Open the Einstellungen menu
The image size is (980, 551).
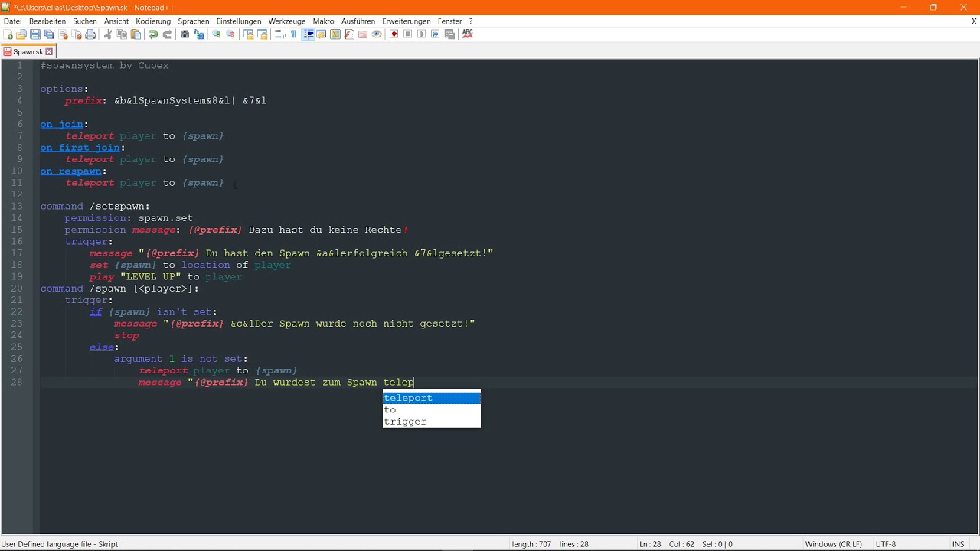pyautogui.click(x=239, y=21)
